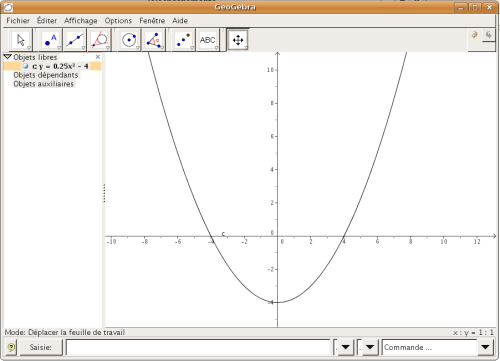Open the Fenêtre menu
Viewport: 500px width, 361px height.
[152, 21]
